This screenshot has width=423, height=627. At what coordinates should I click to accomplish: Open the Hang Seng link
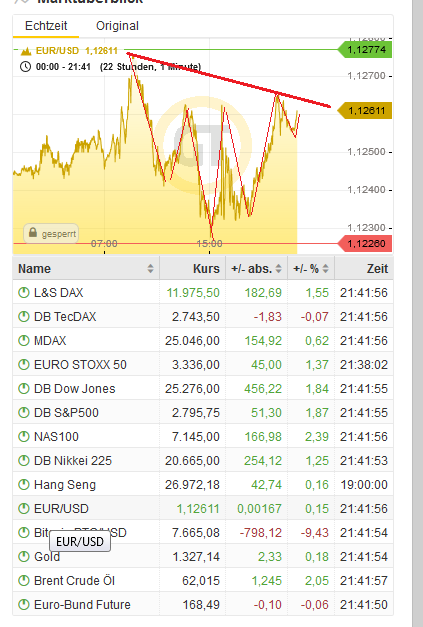coord(65,485)
